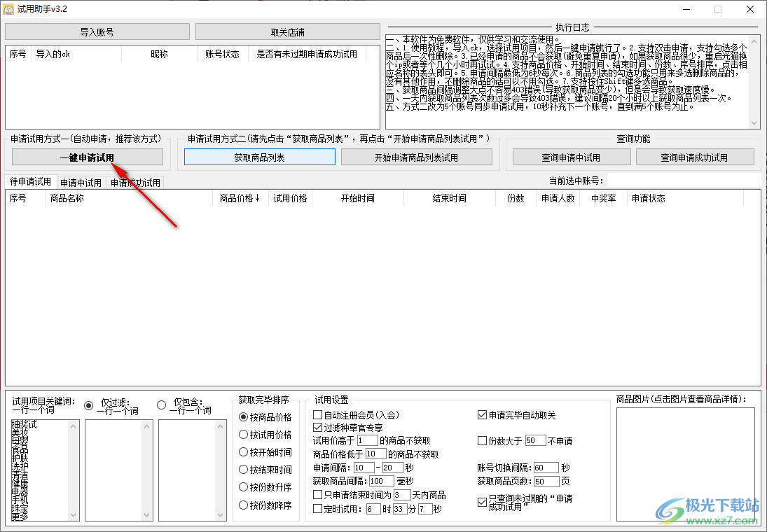This screenshot has height=532, width=767.
Task: Sort by 结束时间 column header
Action: [x=449, y=198]
